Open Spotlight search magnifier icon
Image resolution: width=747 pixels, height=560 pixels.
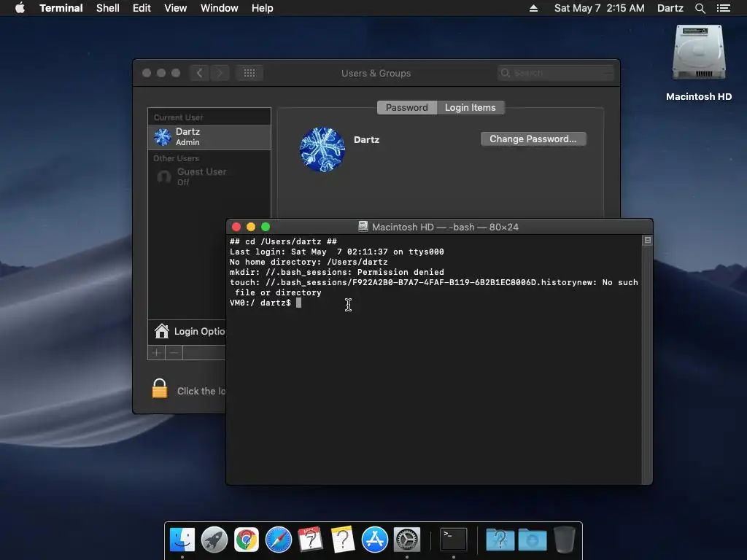tap(700, 8)
